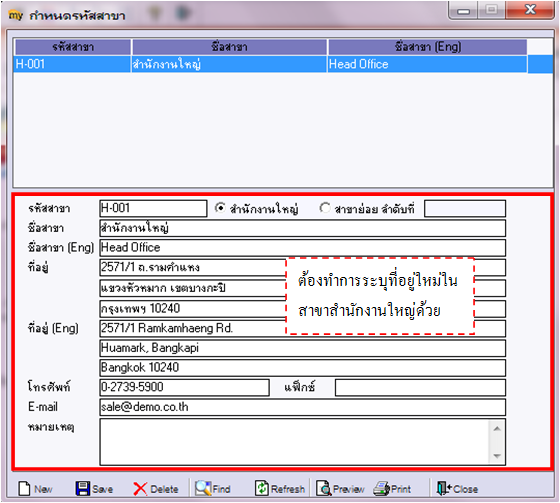
Task: Select the สำนักงานใหญ่ radio button
Action: tap(220, 208)
